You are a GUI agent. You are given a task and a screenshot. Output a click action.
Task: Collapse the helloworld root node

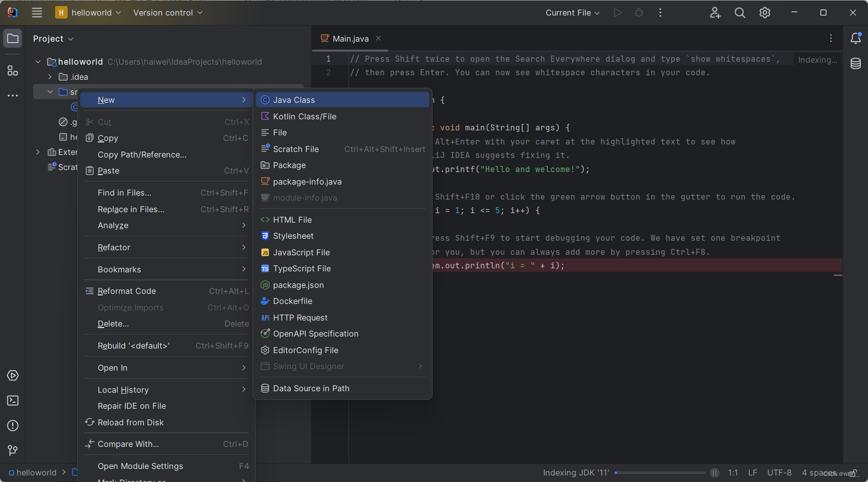pos(38,62)
